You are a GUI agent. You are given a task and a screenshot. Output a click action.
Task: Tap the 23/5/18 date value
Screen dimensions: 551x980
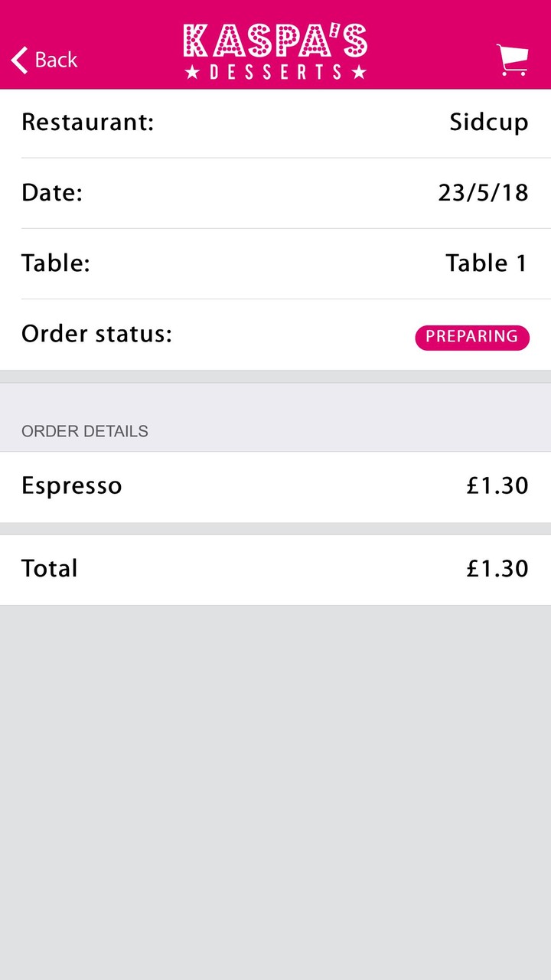pos(483,193)
